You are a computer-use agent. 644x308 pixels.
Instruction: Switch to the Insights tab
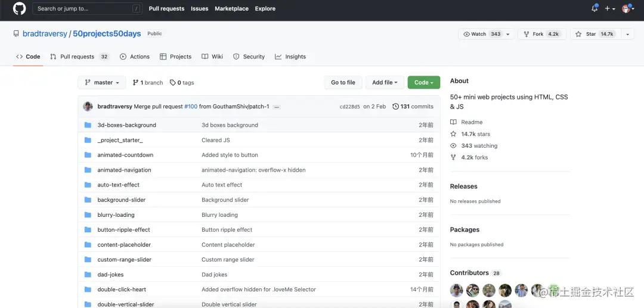point(290,57)
